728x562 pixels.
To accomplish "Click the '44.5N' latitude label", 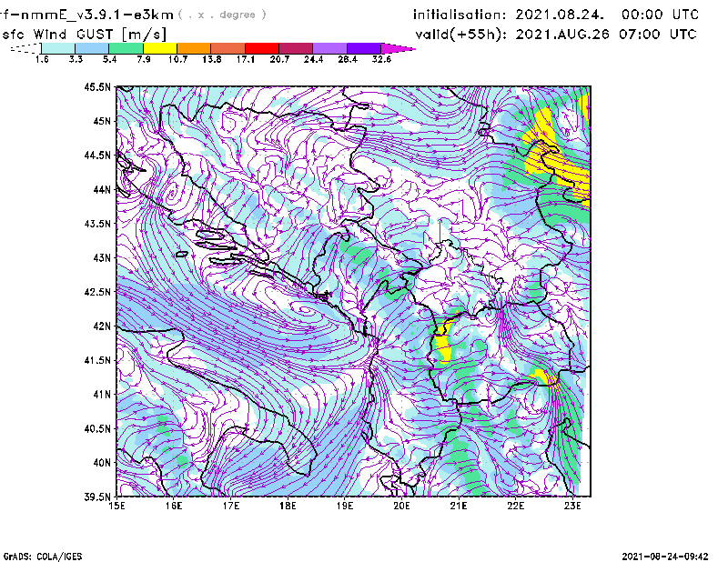I will point(97,155).
